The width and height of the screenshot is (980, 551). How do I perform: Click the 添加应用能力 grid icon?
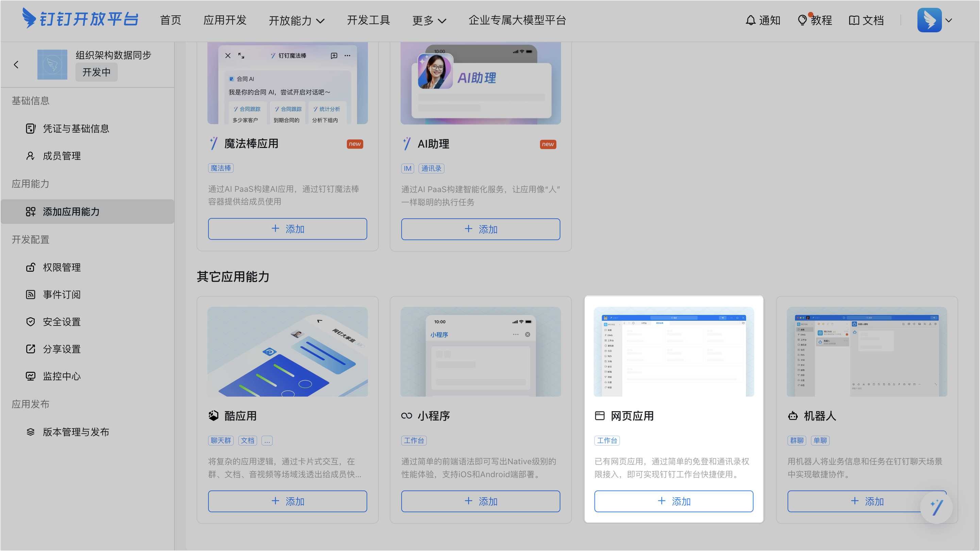click(31, 212)
